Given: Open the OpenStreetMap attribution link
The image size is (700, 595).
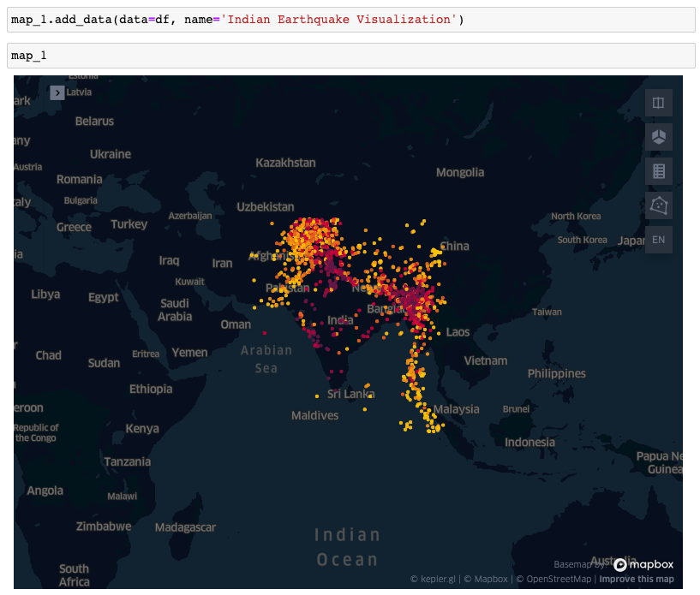Looking at the screenshot, I should click(553, 579).
